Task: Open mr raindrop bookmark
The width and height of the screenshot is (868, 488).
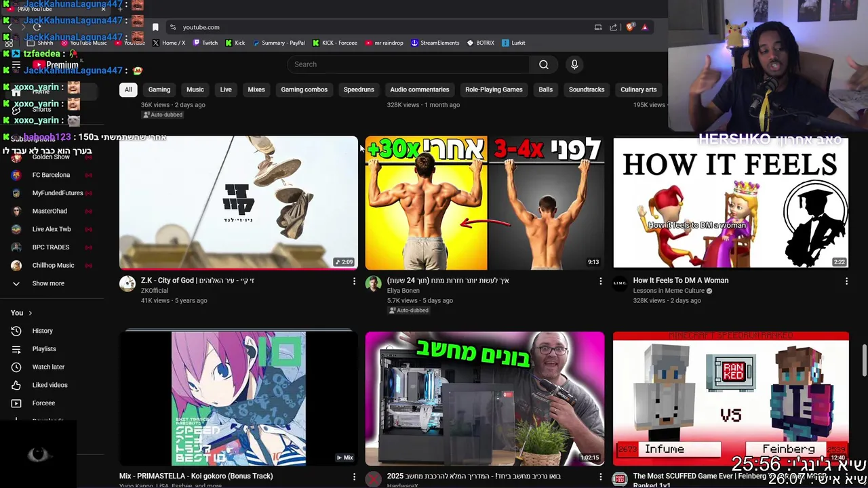Action: (384, 43)
